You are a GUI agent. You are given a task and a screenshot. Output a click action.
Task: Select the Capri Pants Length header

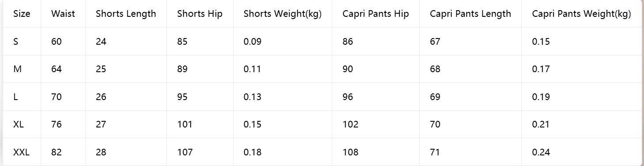(471, 14)
